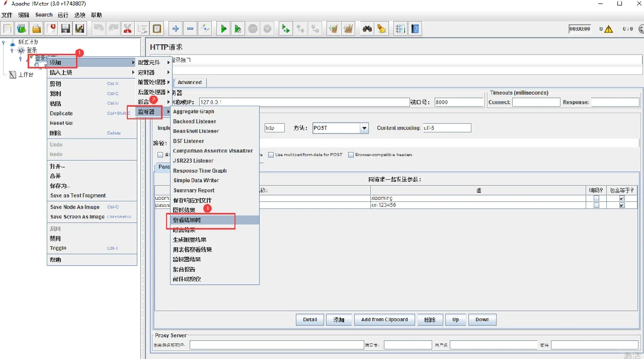The image size is (644, 359).
Task: Click Save as Test Fragment entry
Action: 92,195
